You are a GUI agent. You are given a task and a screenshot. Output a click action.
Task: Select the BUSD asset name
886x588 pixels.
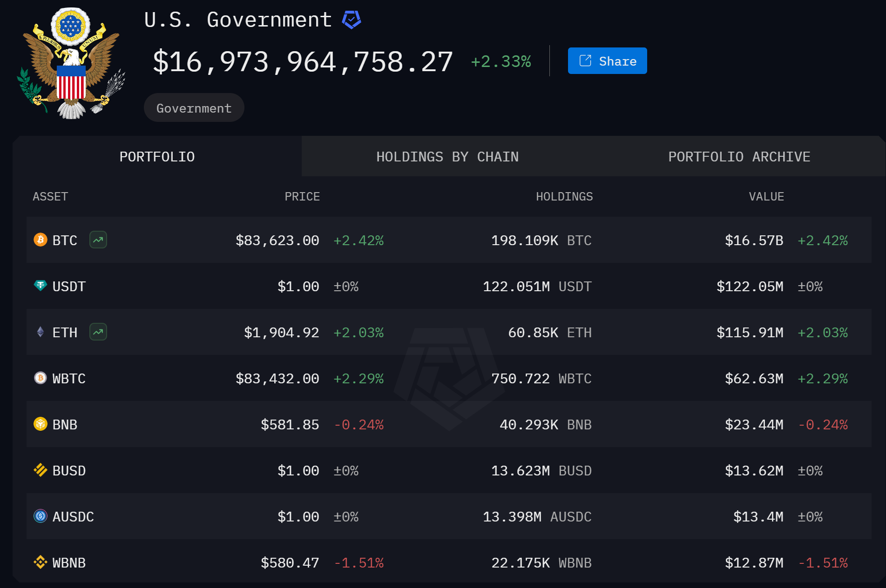click(69, 471)
